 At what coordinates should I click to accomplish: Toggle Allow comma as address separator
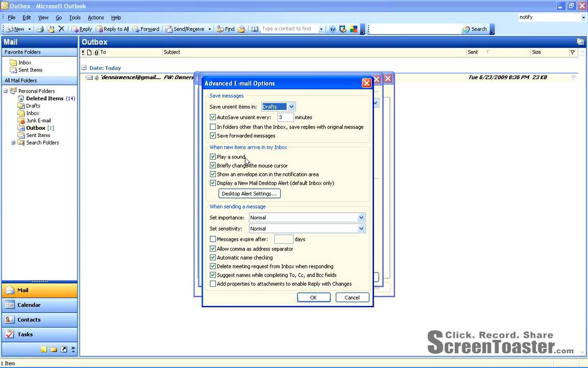(x=213, y=248)
